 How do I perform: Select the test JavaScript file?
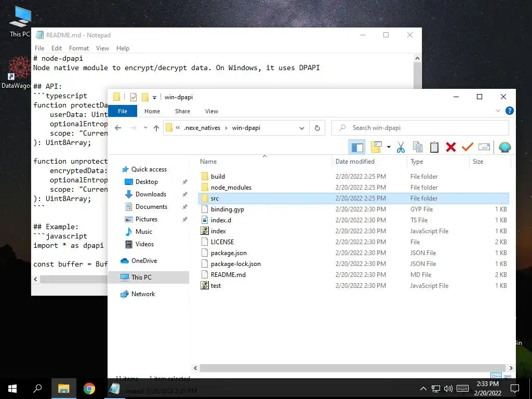(353, 285)
